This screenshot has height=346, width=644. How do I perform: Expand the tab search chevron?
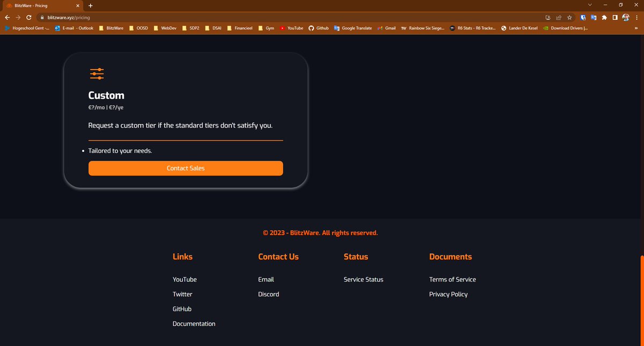pyautogui.click(x=590, y=5)
